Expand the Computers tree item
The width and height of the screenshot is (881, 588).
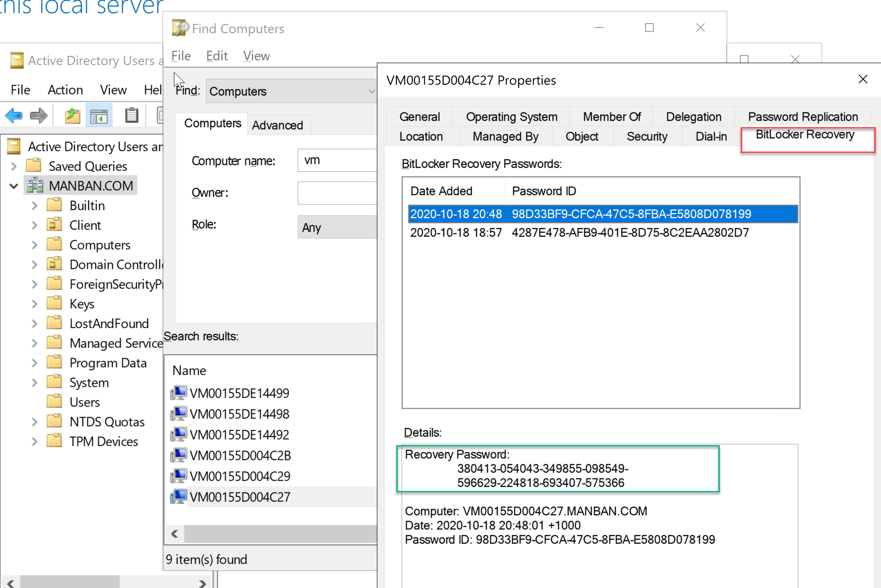[35, 245]
